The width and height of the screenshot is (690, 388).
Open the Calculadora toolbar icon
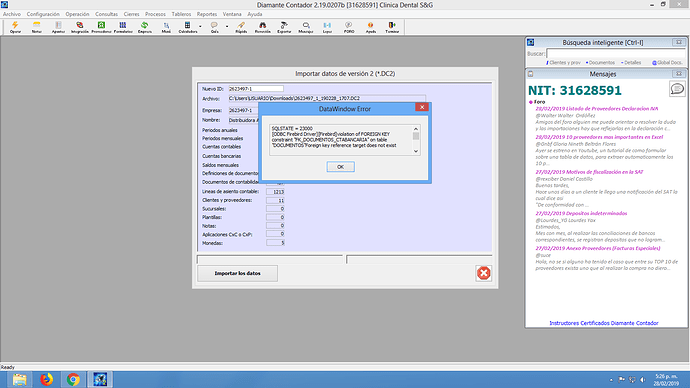coord(187,27)
